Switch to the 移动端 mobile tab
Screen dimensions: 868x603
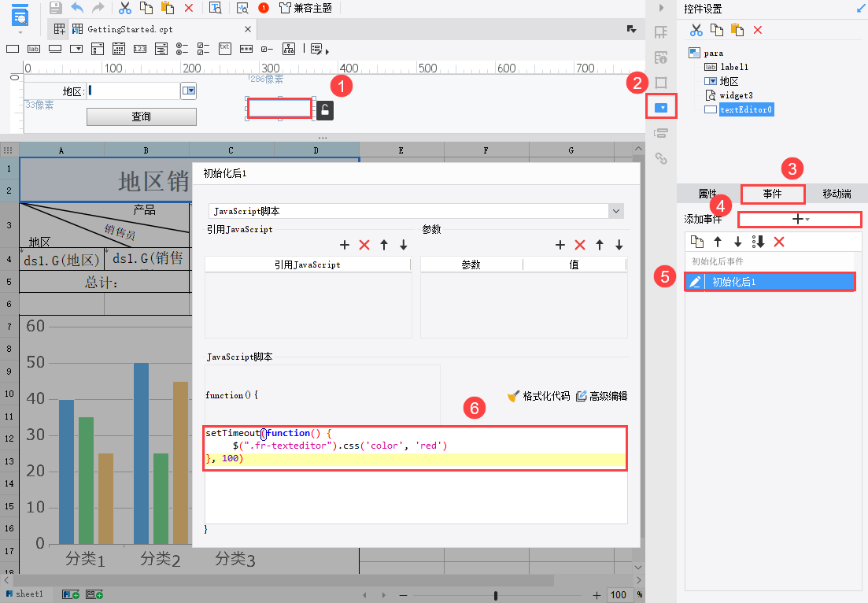[x=837, y=194]
